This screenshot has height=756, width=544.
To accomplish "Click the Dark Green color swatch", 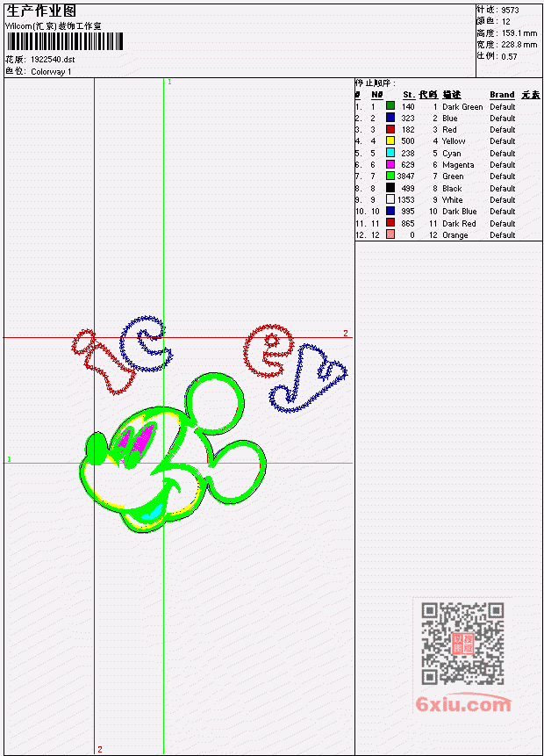I will pos(390,105).
